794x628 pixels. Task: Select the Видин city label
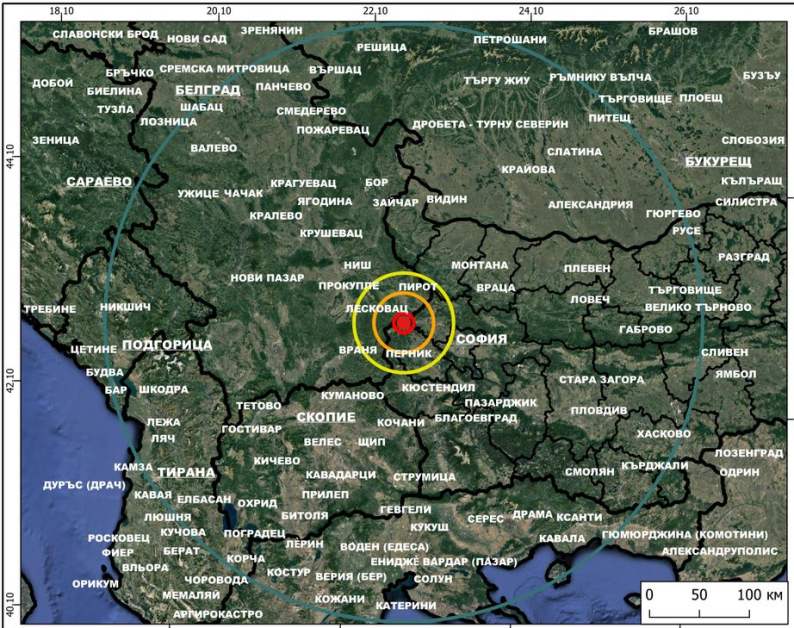(446, 199)
